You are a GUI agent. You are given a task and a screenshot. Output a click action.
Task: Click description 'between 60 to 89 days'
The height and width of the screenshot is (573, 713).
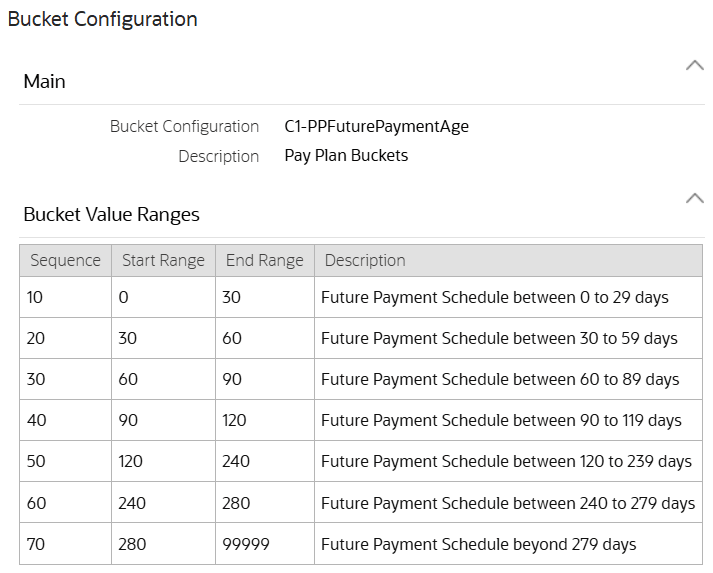coord(508,379)
